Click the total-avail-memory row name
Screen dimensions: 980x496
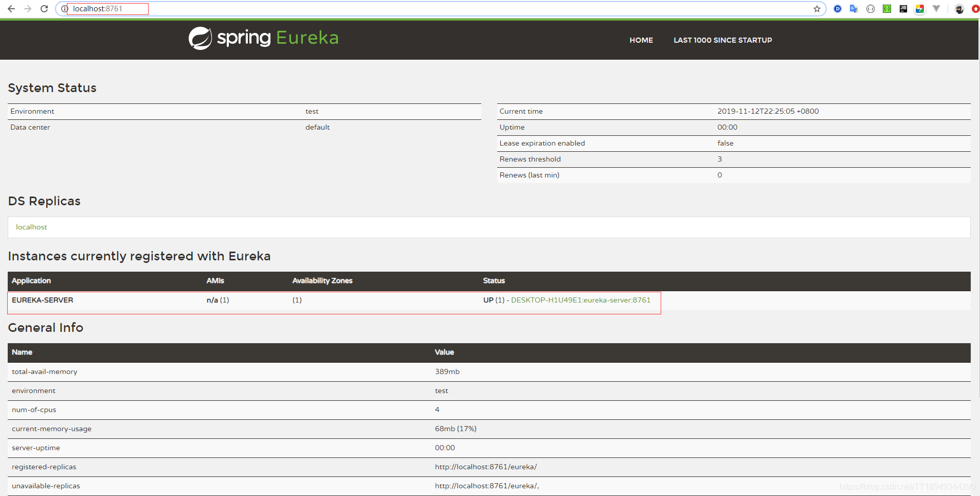[x=45, y=371]
